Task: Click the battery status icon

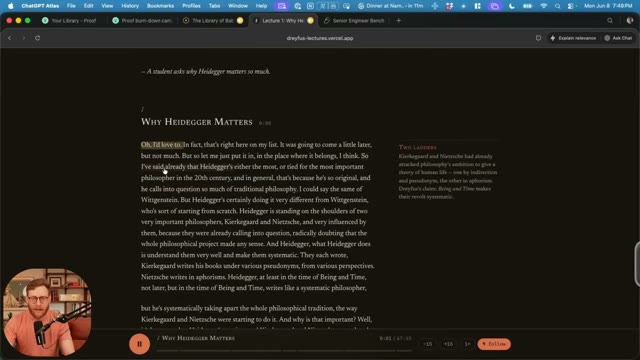Action: coord(527,6)
